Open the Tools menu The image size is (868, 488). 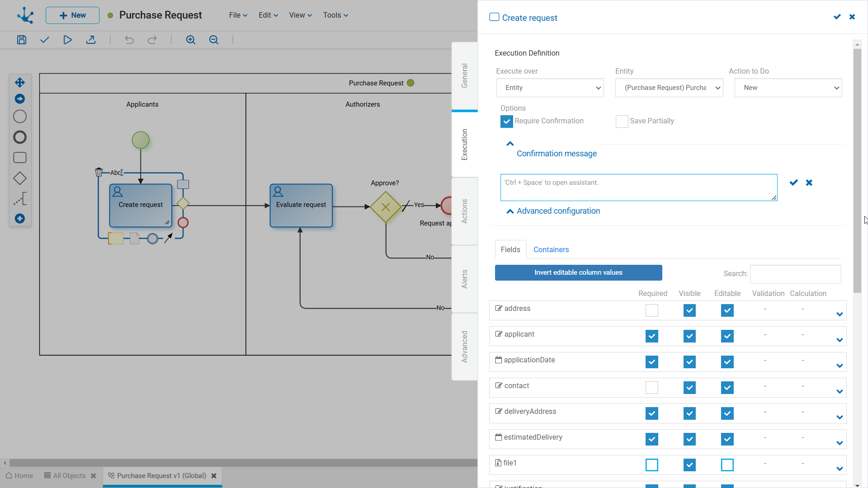(335, 15)
